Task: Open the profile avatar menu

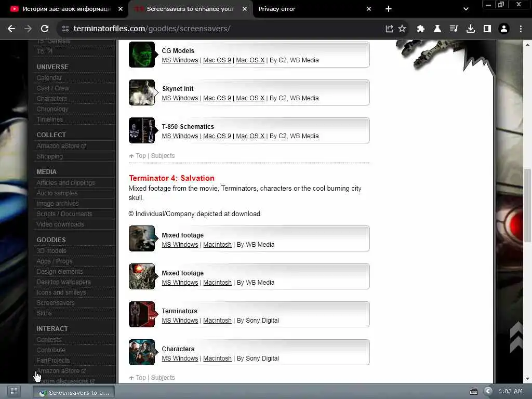Action: 504,29
